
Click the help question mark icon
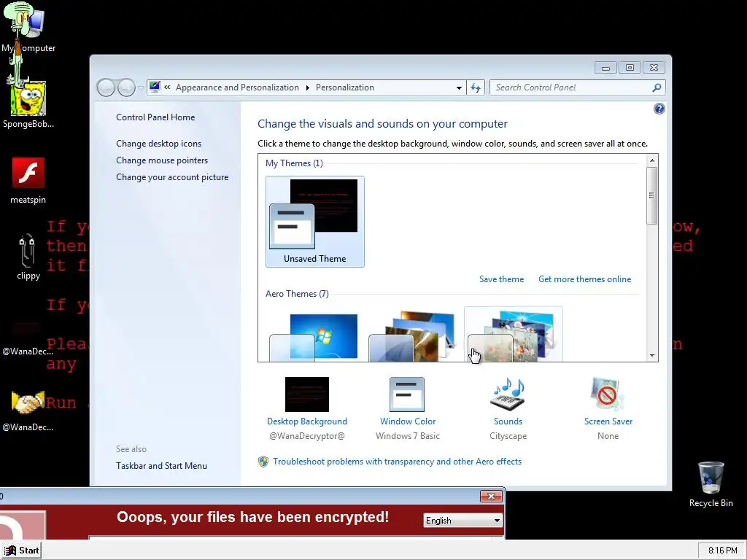pos(659,109)
